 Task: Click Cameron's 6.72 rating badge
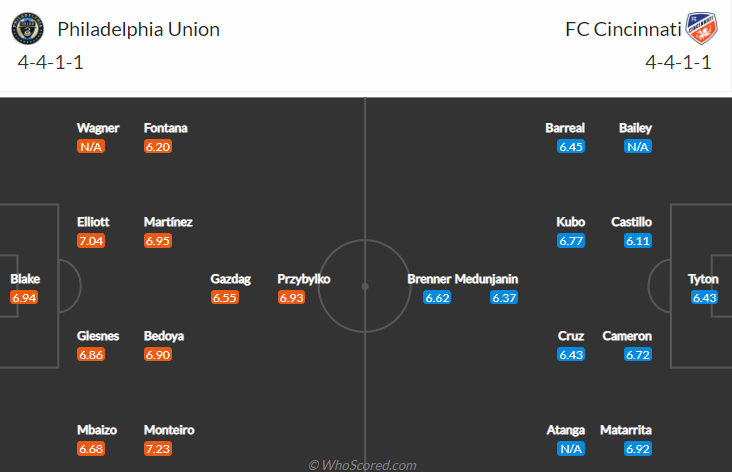638,355
